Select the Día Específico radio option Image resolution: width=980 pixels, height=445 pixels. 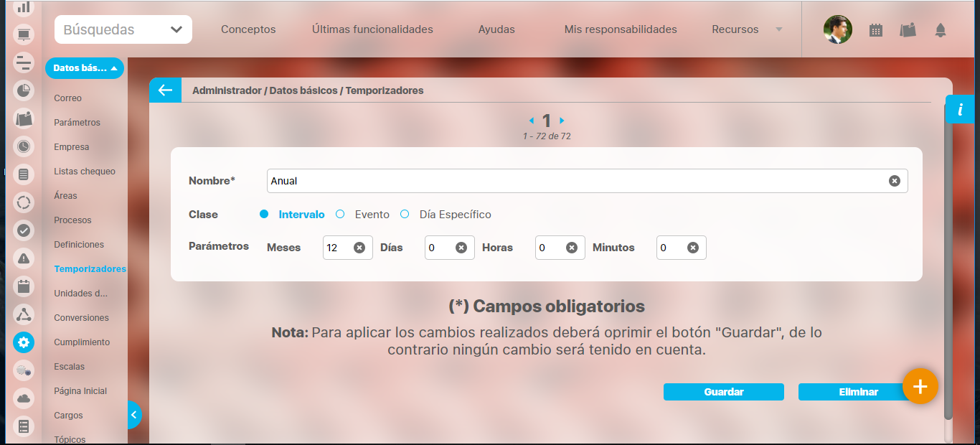(405, 215)
